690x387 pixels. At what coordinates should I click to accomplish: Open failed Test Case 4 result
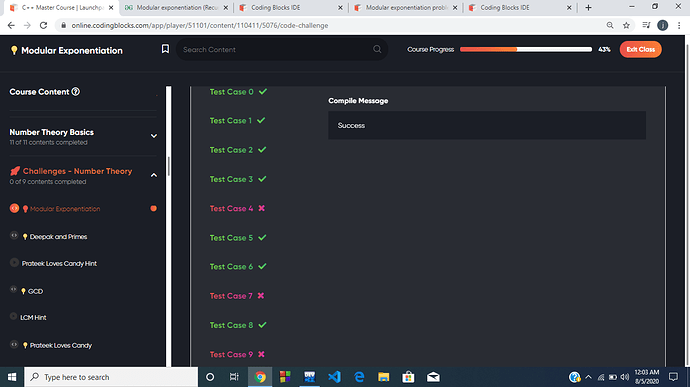(237, 208)
